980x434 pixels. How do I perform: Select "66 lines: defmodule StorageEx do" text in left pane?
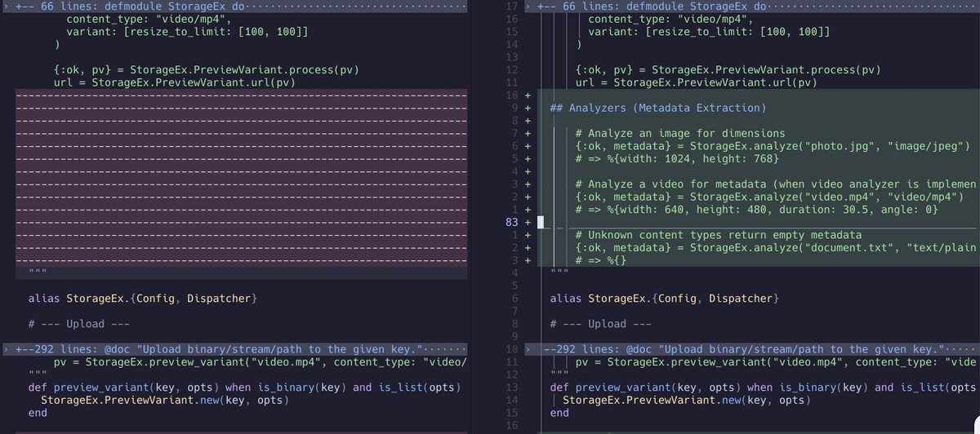click(x=137, y=6)
